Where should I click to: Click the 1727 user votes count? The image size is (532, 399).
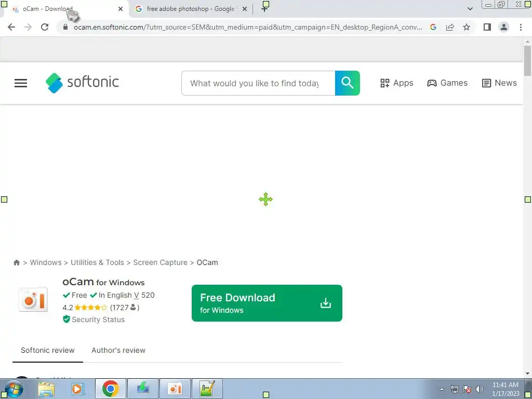click(125, 308)
